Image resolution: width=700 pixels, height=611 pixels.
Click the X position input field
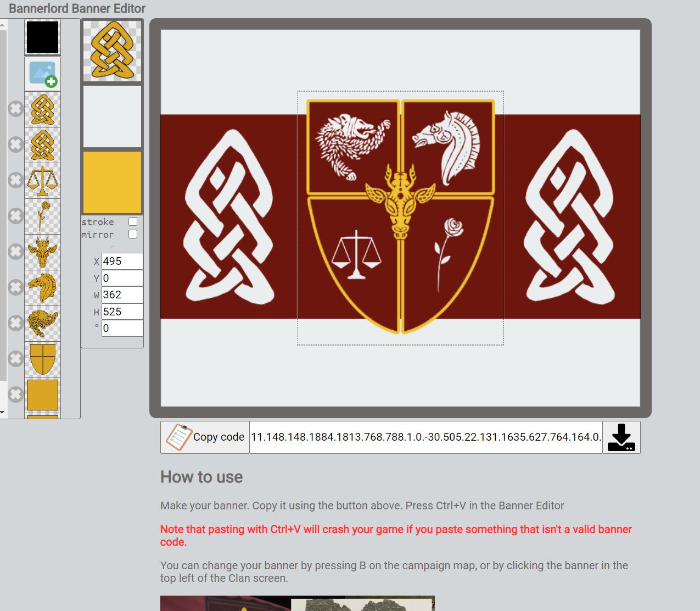pyautogui.click(x=122, y=262)
